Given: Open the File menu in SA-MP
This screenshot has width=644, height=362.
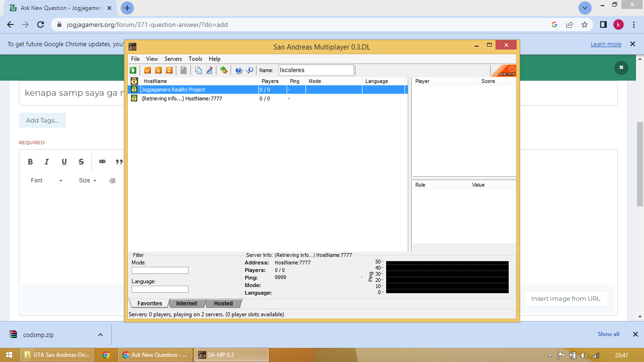Looking at the screenshot, I should [135, 59].
